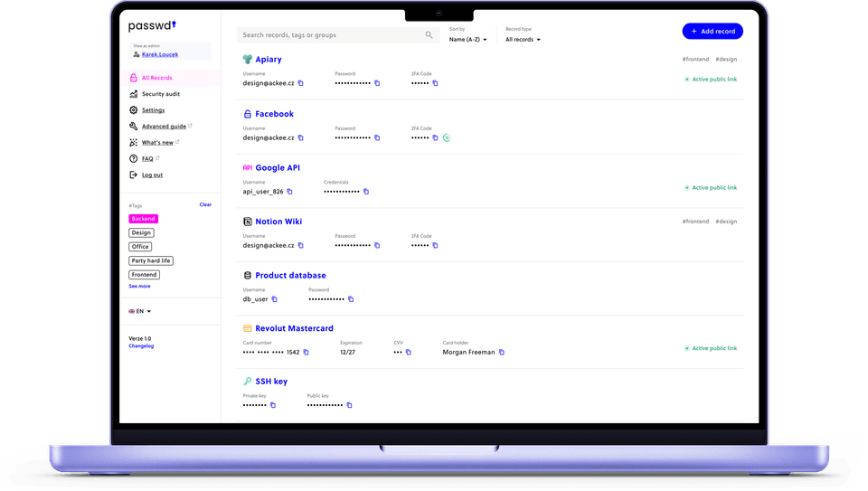Click the SSH key record icon

click(248, 382)
